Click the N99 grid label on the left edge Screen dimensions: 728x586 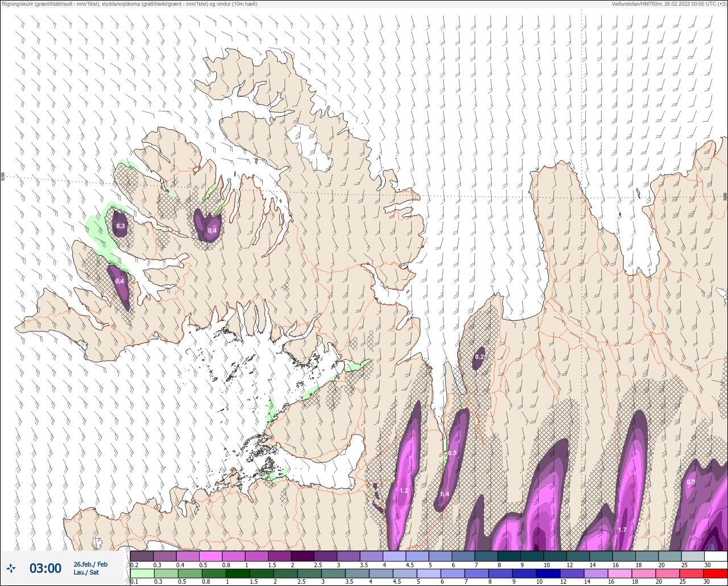click(x=3, y=178)
